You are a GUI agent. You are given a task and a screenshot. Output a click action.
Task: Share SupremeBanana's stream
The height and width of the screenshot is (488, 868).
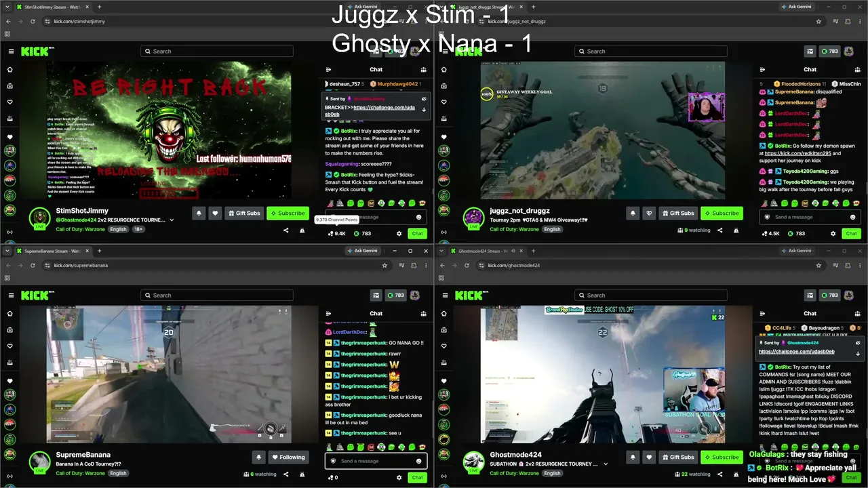tap(285, 474)
